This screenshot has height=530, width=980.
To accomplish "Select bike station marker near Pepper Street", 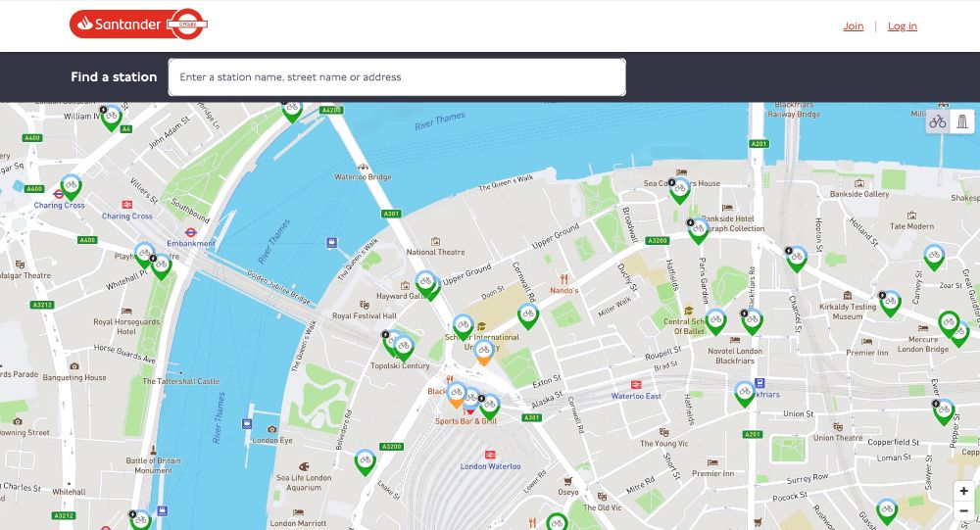I will (x=944, y=411).
